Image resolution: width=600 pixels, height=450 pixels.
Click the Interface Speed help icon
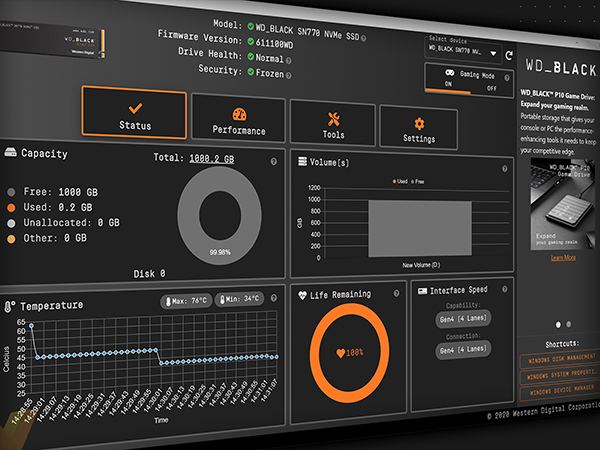pyautogui.click(x=504, y=289)
